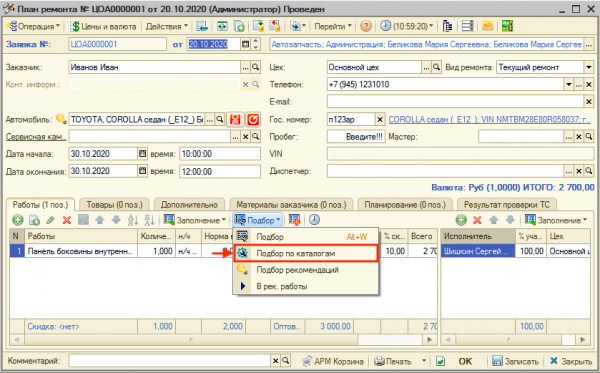Viewport: 600px width, 373px height.
Task: Click the green chart report icon
Action: click(507, 26)
